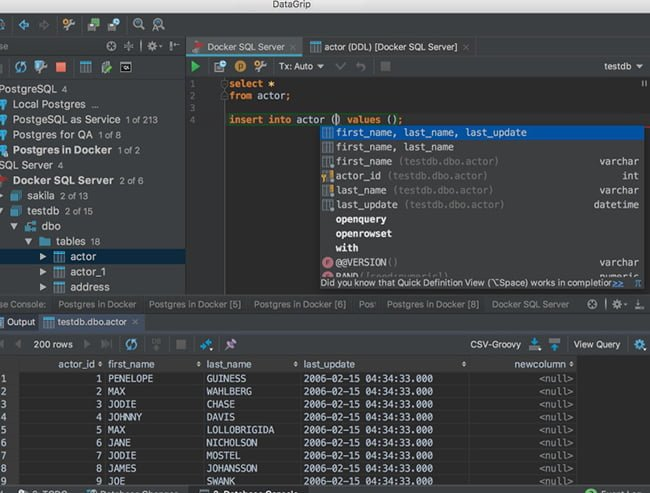Switch to actor (DDL) editor tab
Image resolution: width=650 pixels, height=493 pixels.
(390, 47)
